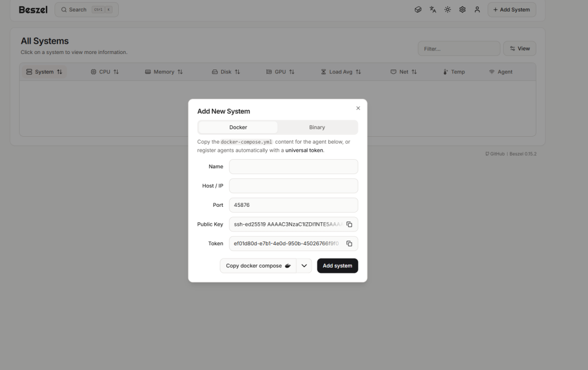
Task: Sort the table by CPU column
Action: [105, 72]
